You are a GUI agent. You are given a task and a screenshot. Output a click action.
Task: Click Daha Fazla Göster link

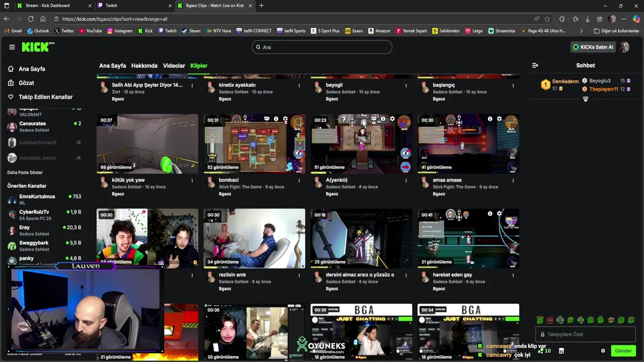[x=25, y=172]
